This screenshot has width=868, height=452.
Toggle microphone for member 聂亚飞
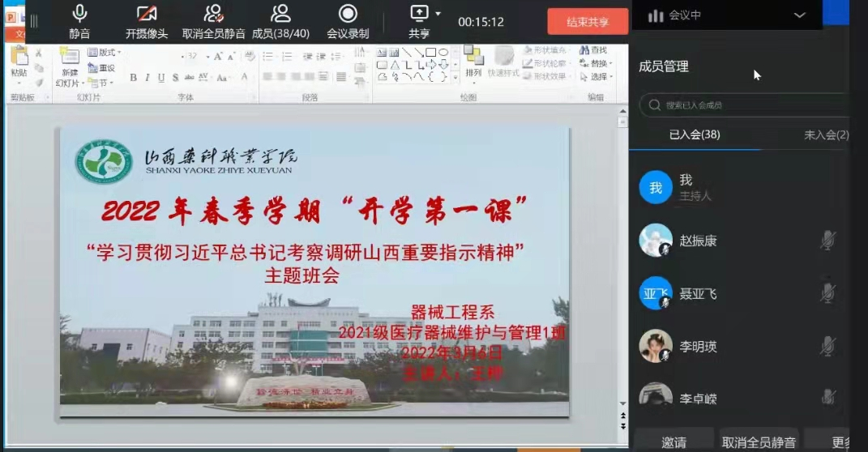pyautogui.click(x=827, y=293)
